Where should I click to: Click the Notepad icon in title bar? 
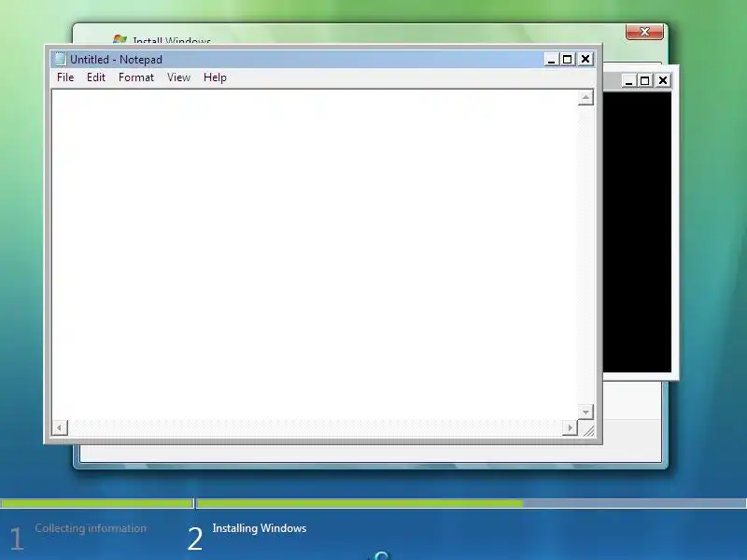coord(60,60)
